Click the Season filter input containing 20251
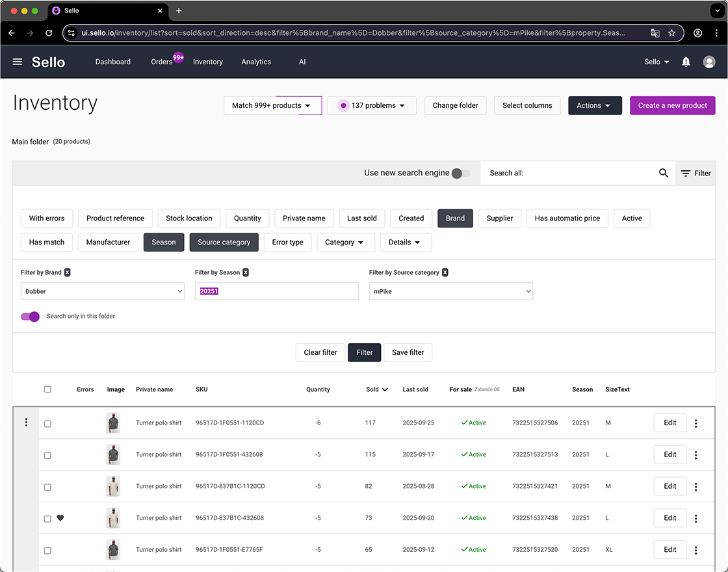Viewport: 728px width, 572px height. pyautogui.click(x=276, y=291)
